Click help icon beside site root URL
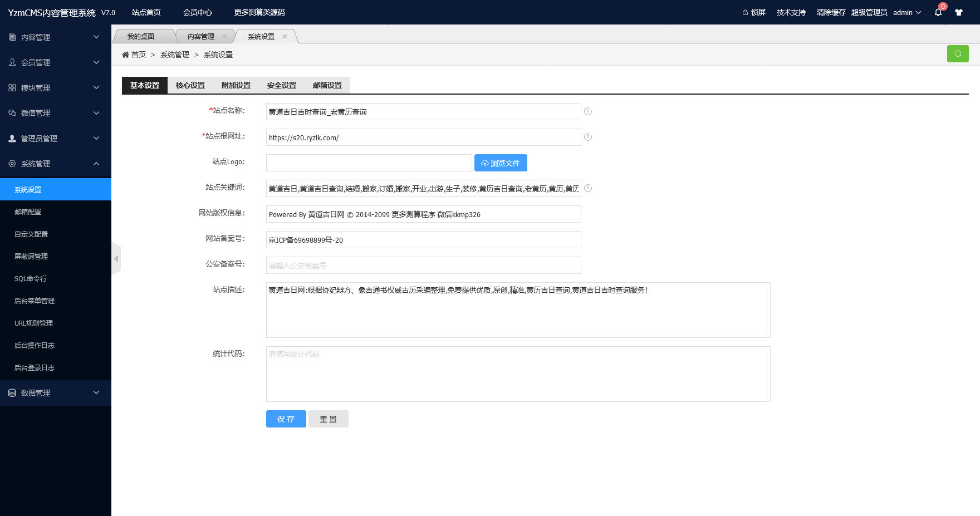 (588, 137)
